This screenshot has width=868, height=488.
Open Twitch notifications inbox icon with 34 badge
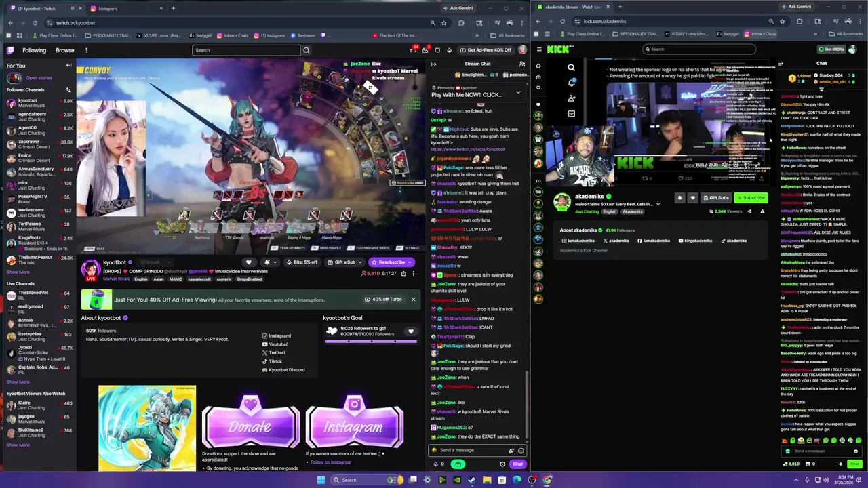pos(413,50)
